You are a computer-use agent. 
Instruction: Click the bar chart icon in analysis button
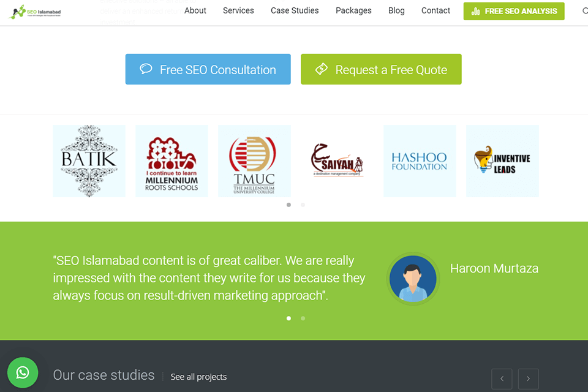475,11
